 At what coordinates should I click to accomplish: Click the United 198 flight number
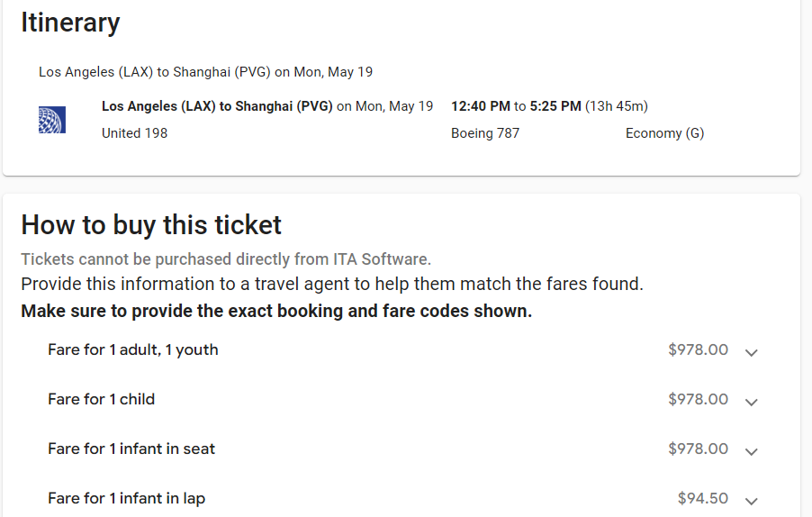[134, 133]
